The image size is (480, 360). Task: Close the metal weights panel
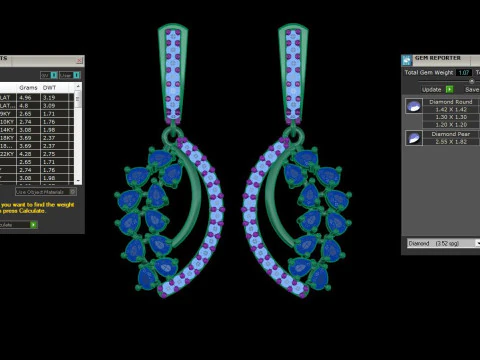point(79,61)
